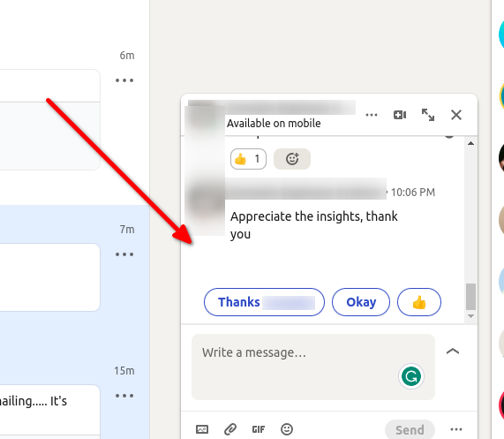The width and height of the screenshot is (504, 439).
Task: Attach a file with the paperclip icon
Action: pos(230,429)
